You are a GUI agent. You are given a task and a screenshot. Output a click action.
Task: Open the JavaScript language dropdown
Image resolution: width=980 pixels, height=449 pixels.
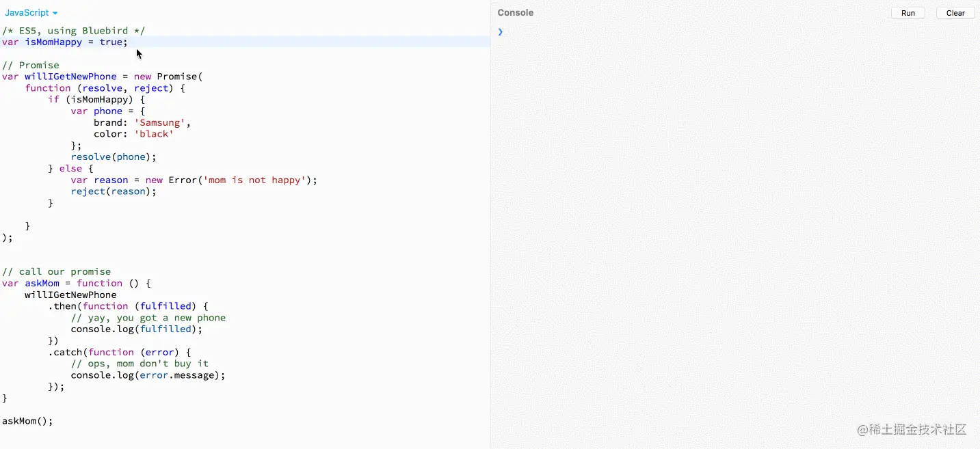click(x=31, y=13)
